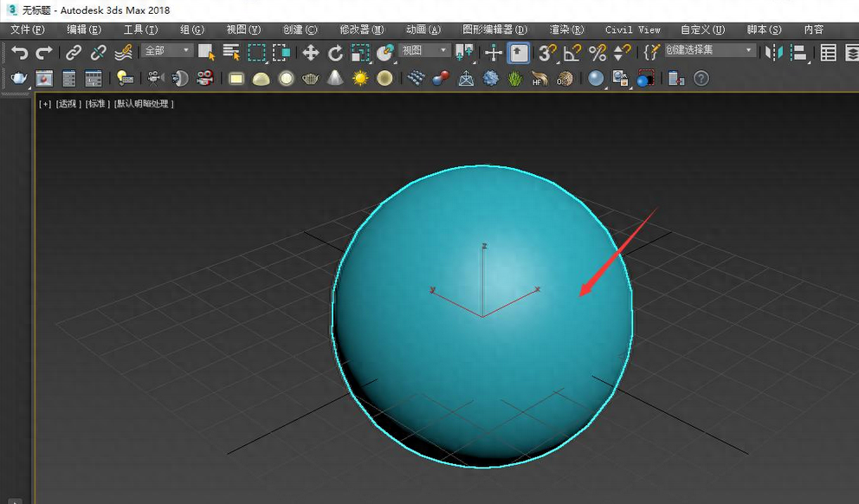This screenshot has width=859, height=504.
Task: Click the Use Pivot Point Center icon
Action: tap(464, 53)
